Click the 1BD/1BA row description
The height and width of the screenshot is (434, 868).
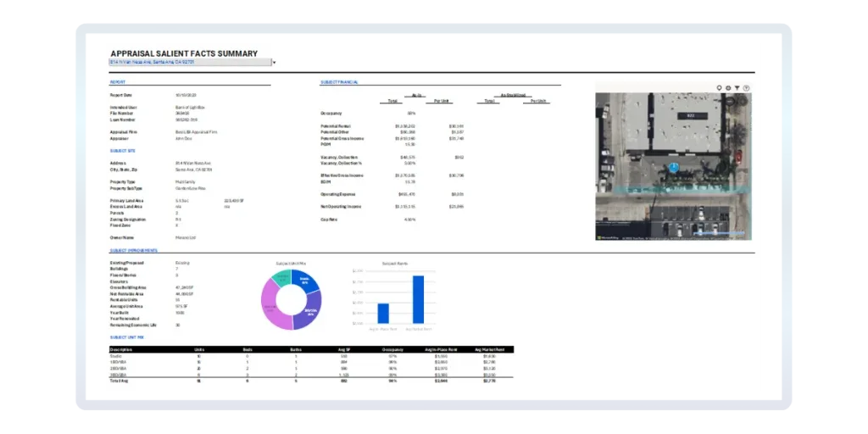119,362
